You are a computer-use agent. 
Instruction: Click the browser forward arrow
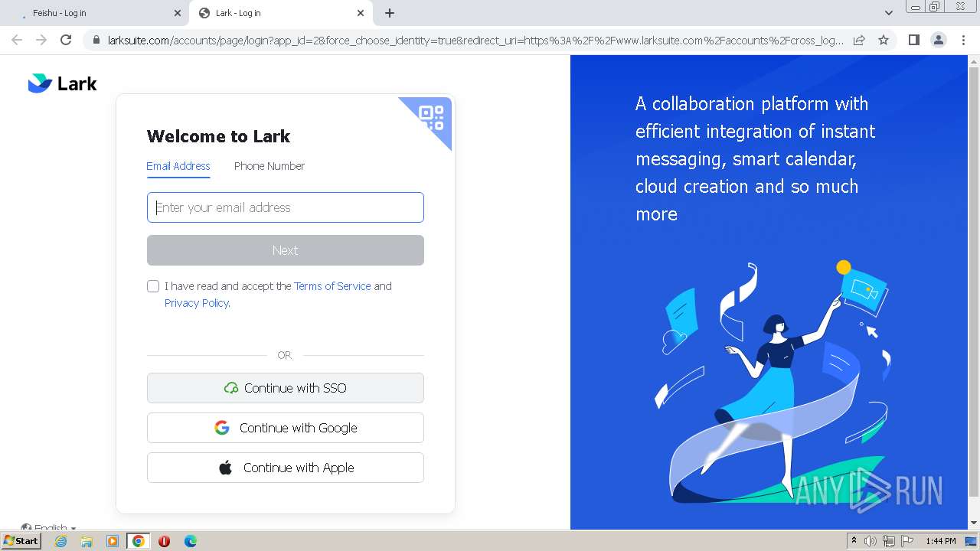(41, 40)
